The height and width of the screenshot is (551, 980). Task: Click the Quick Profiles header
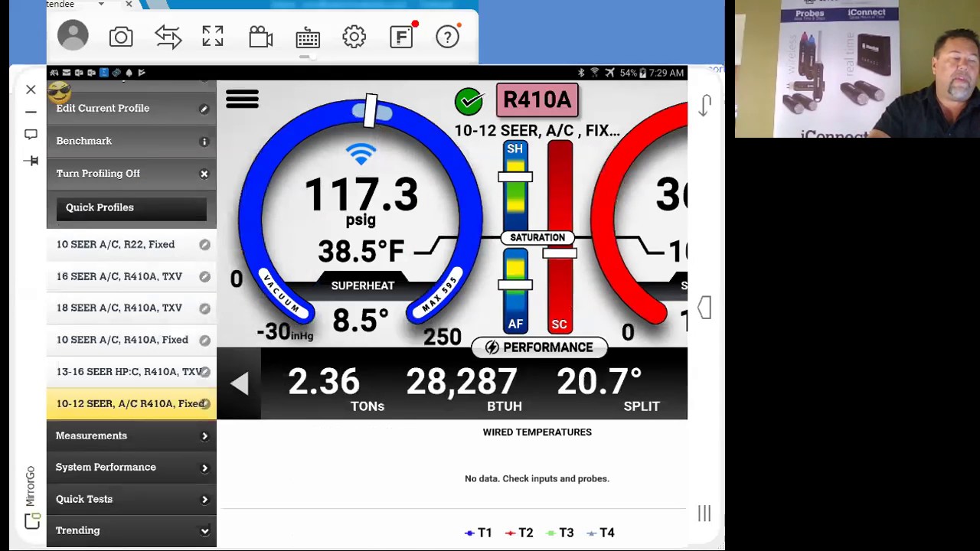pyautogui.click(x=132, y=207)
